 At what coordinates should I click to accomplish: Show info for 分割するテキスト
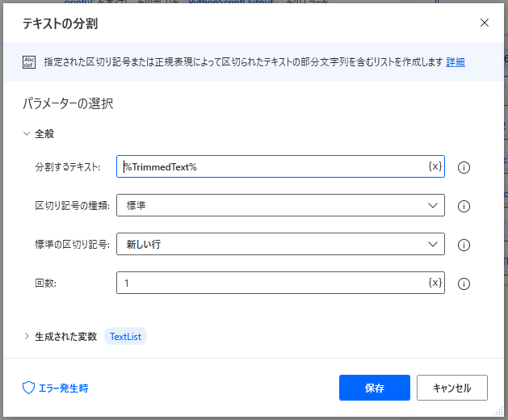(x=464, y=167)
